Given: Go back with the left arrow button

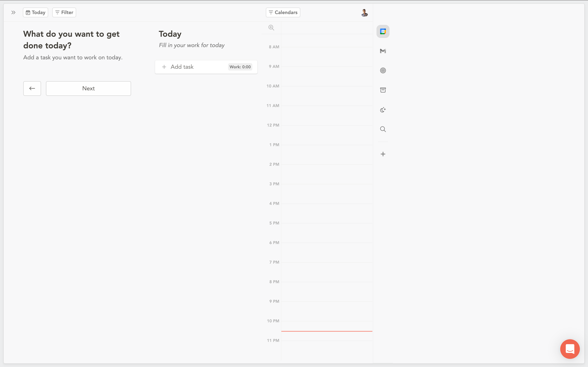Looking at the screenshot, I should [32, 88].
